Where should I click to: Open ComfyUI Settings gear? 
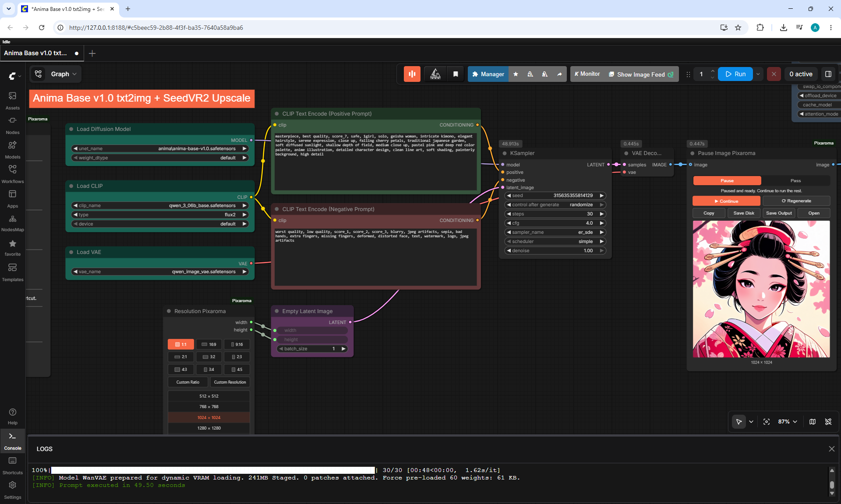coord(12,490)
